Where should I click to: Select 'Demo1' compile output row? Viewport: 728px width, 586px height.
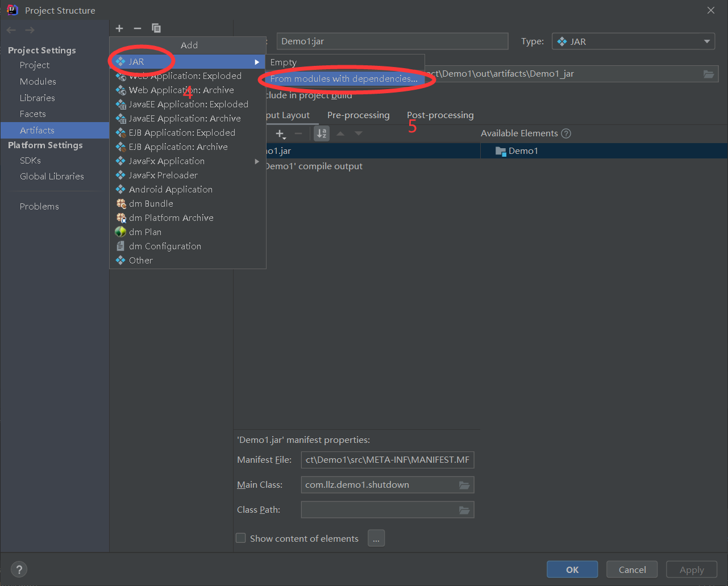click(x=313, y=166)
